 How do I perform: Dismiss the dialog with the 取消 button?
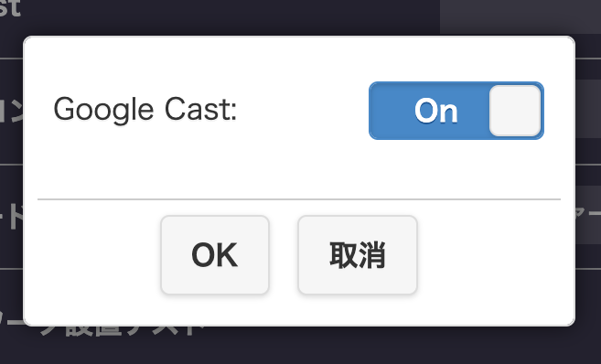tap(358, 255)
